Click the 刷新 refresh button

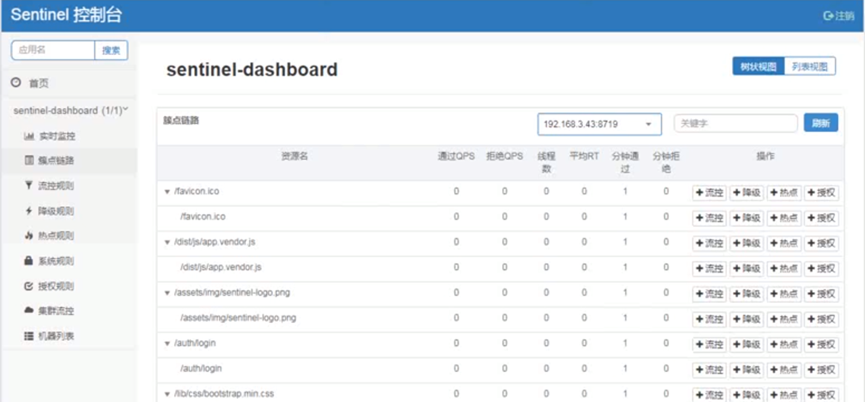coord(820,123)
